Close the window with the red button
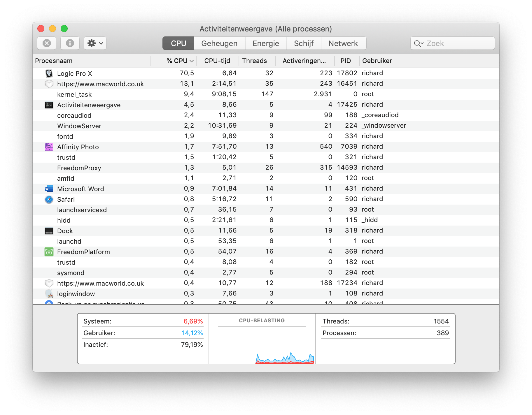 point(41,29)
